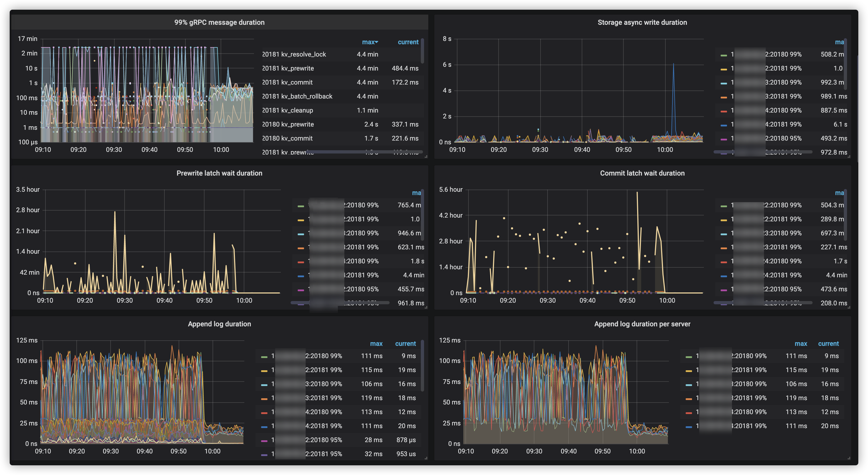Click the max sort arrow icon in gRPC legend

(x=377, y=42)
